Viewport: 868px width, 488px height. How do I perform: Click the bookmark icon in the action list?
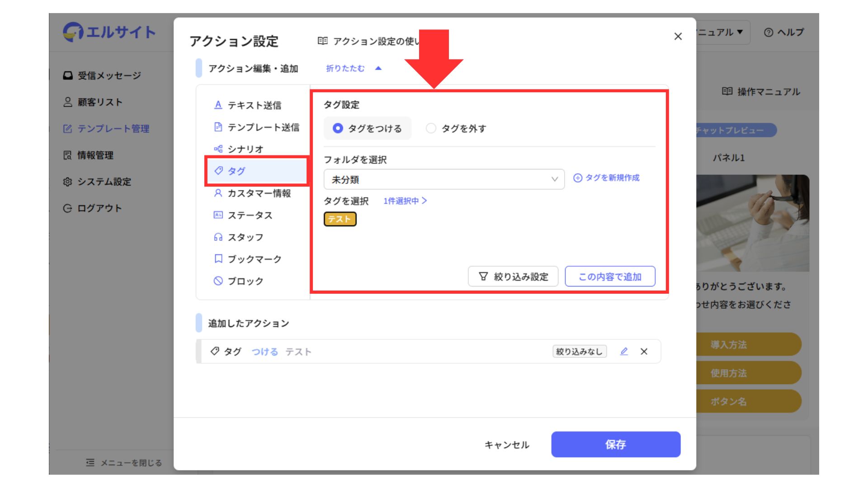pos(218,259)
